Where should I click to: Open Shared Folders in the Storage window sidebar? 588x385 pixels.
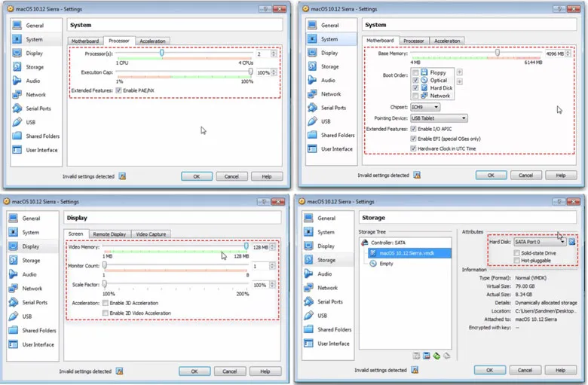(334, 329)
